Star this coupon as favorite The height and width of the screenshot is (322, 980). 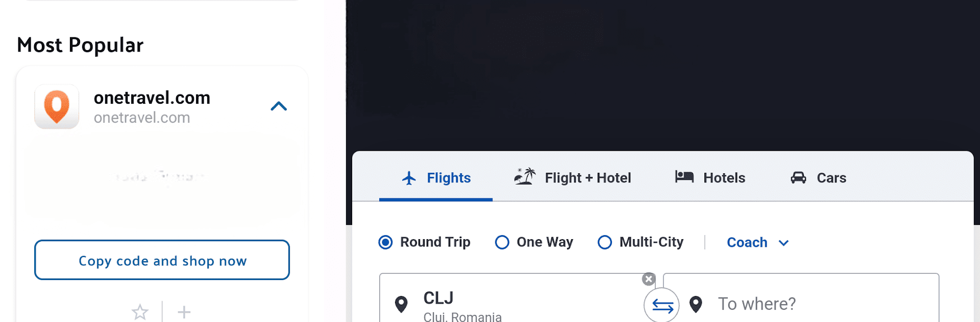pos(140,312)
